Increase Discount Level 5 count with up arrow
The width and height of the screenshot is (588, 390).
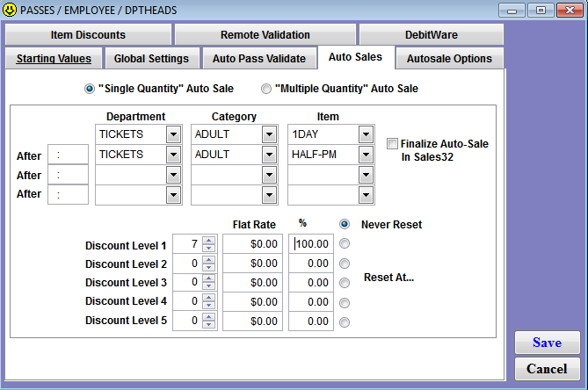click(x=209, y=317)
